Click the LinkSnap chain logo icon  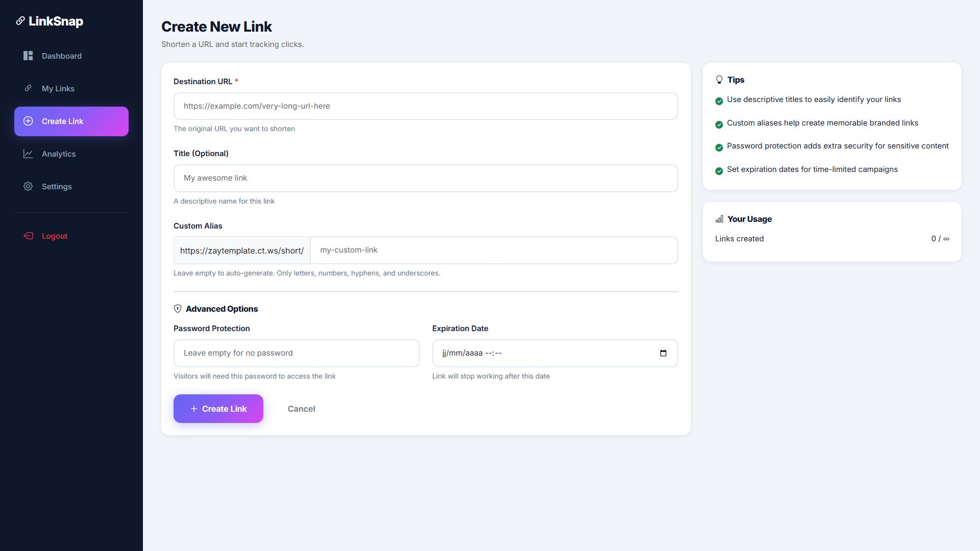tap(20, 21)
